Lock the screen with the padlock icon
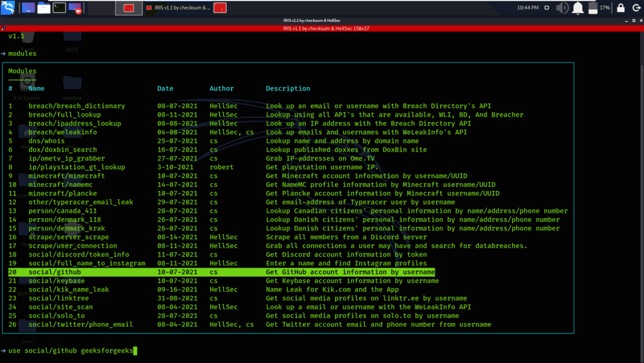The height and width of the screenshot is (363, 644). coord(621,8)
